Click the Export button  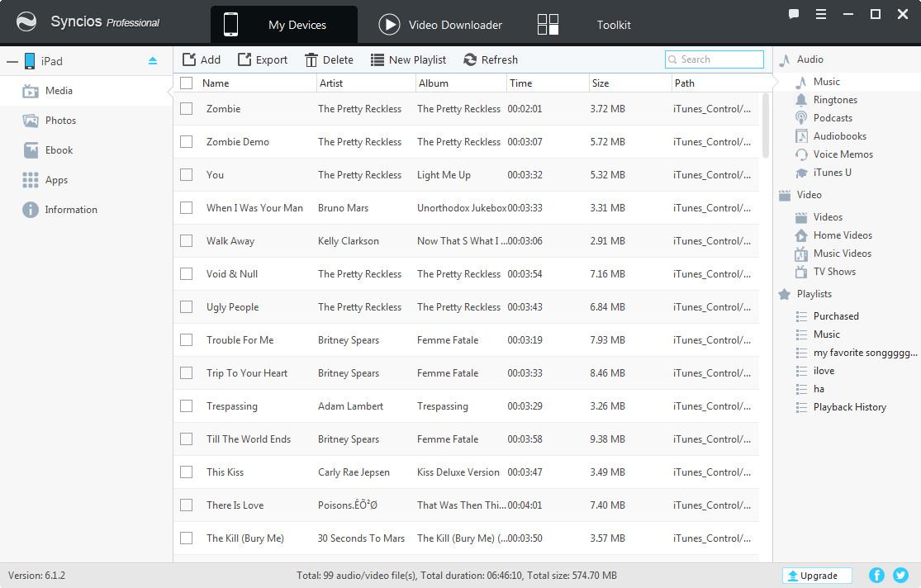[x=263, y=60]
